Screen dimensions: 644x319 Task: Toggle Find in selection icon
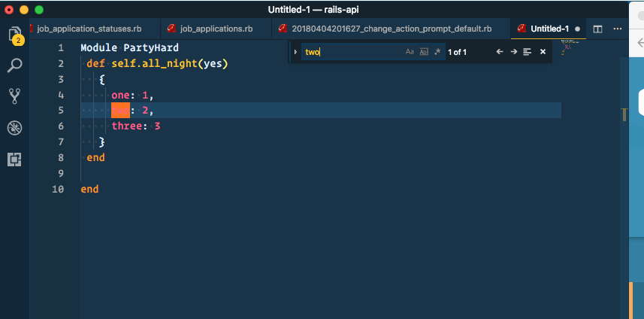click(528, 52)
